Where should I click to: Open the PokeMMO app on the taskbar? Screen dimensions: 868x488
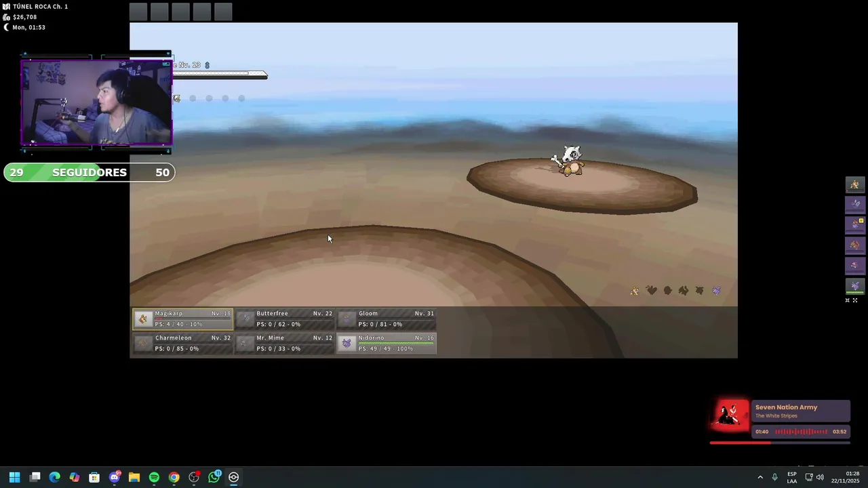[234, 477]
